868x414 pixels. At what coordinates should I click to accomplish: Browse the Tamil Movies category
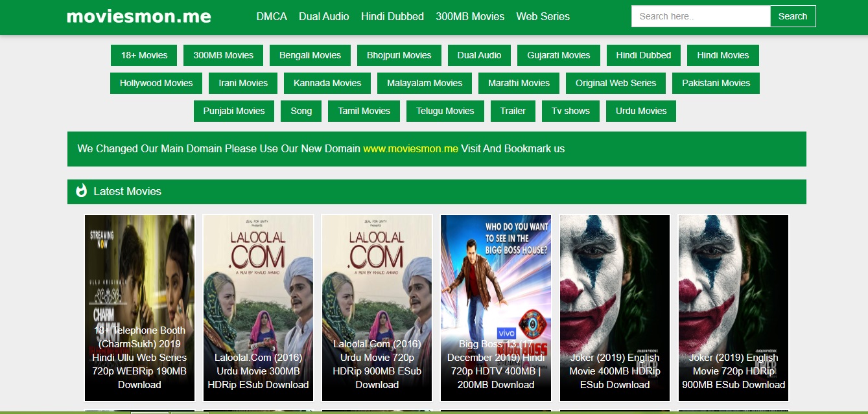pyautogui.click(x=364, y=111)
